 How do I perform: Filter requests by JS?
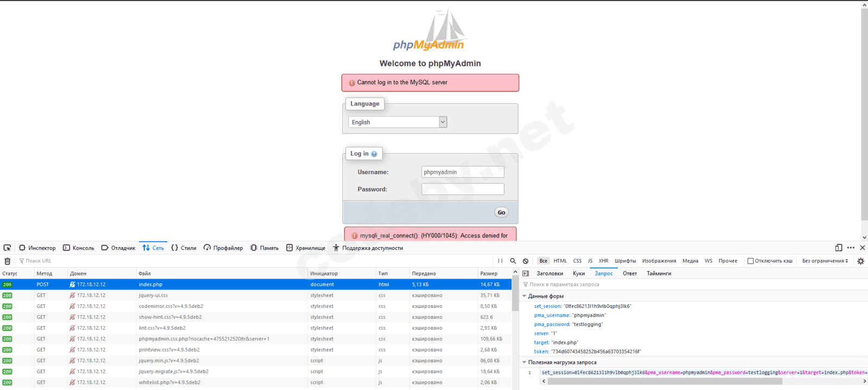[590, 261]
